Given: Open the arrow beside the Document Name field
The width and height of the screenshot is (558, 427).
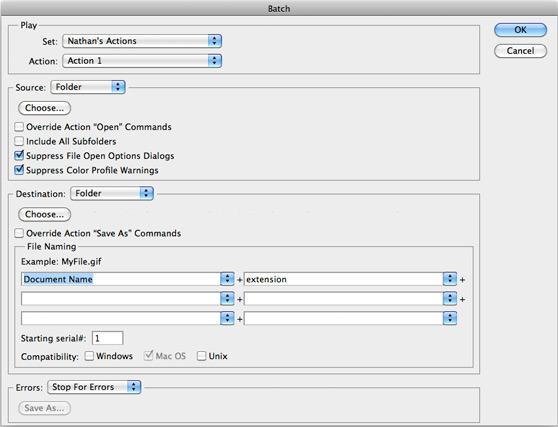Looking at the screenshot, I should [227, 279].
